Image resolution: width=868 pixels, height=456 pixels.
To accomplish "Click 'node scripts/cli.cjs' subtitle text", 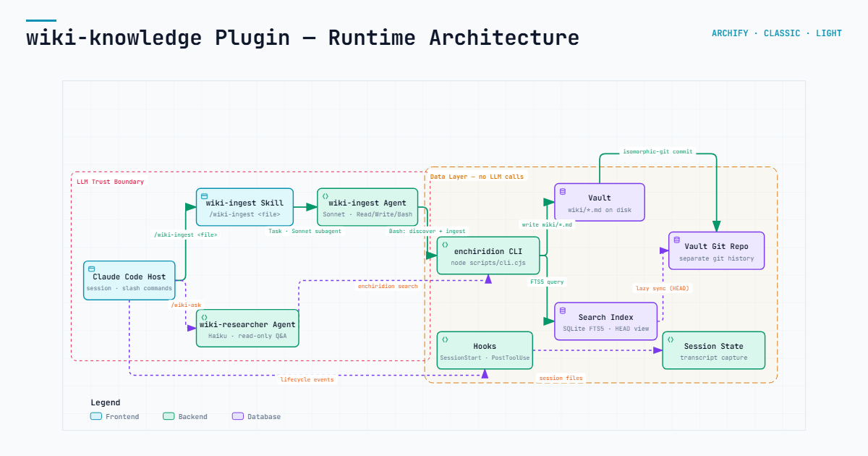I will [x=488, y=263].
